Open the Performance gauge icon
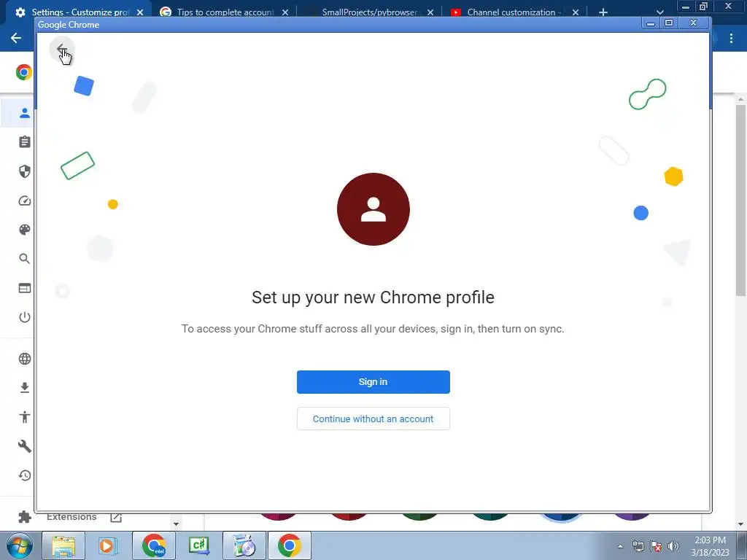This screenshot has width=747, height=560. (24, 201)
